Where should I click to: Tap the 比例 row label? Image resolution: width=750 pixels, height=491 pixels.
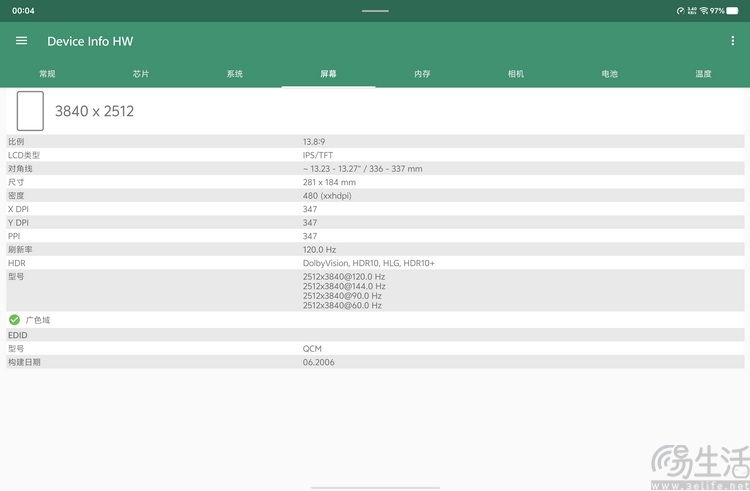point(16,142)
